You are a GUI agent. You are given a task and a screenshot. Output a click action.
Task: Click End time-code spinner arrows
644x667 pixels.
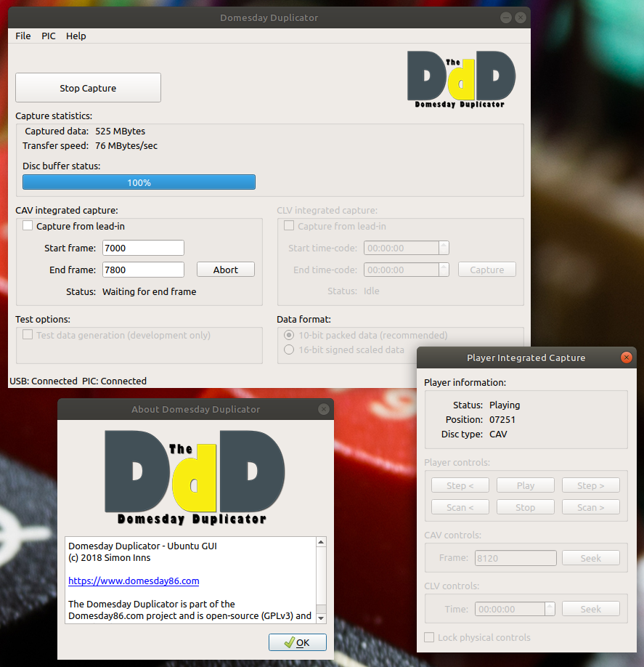(x=444, y=270)
